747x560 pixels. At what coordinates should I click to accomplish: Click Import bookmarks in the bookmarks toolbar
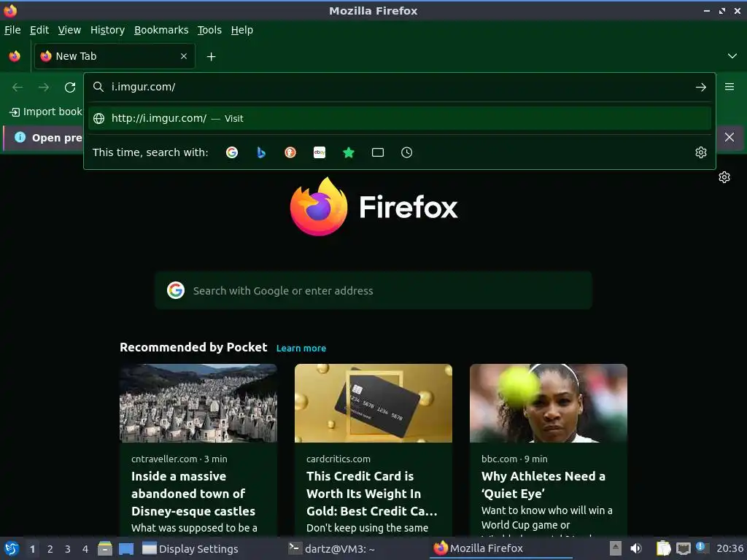pyautogui.click(x=46, y=112)
